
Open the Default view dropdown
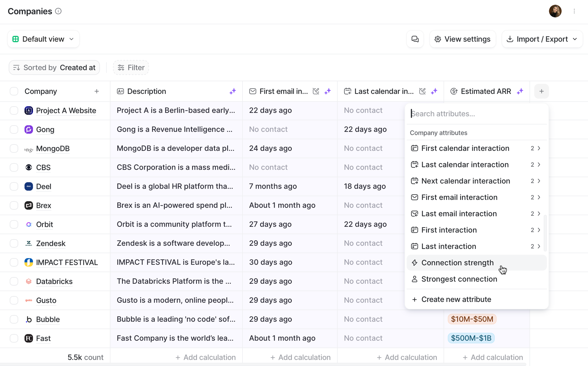(43, 39)
